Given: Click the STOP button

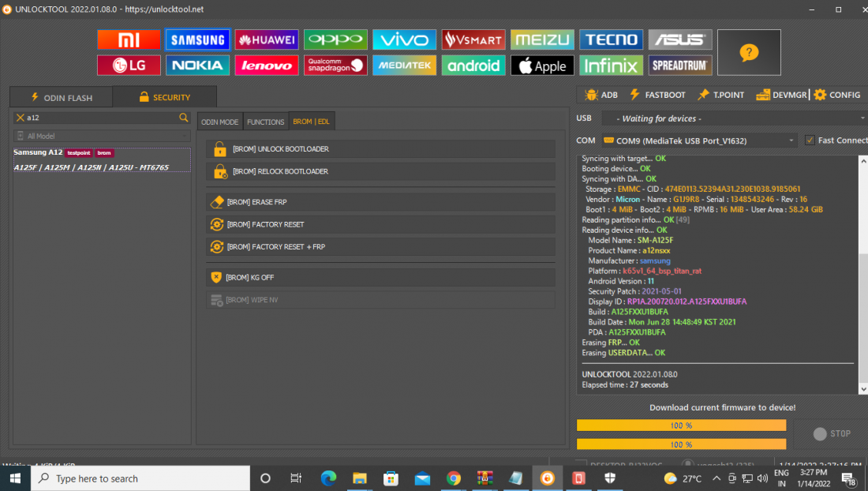Looking at the screenshot, I should (832, 433).
